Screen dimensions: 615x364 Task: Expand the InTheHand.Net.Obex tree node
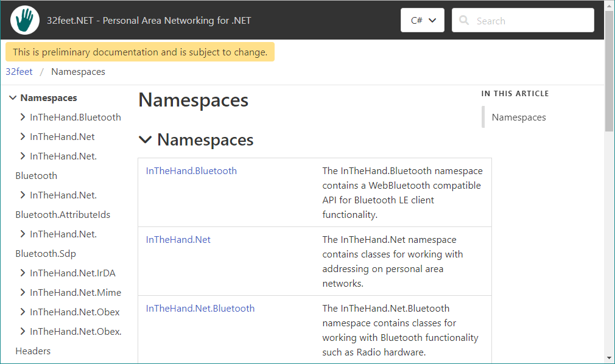coord(23,312)
